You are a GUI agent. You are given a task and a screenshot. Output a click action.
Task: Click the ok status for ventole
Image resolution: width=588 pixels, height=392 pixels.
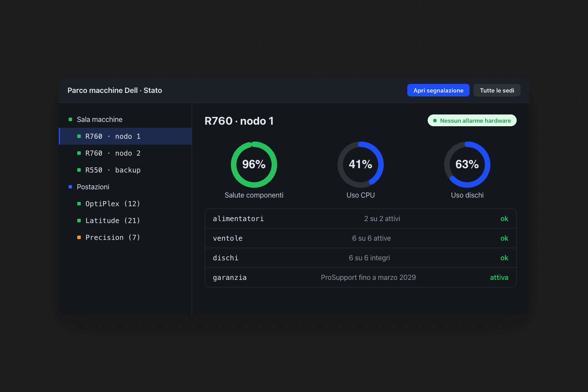tap(505, 238)
